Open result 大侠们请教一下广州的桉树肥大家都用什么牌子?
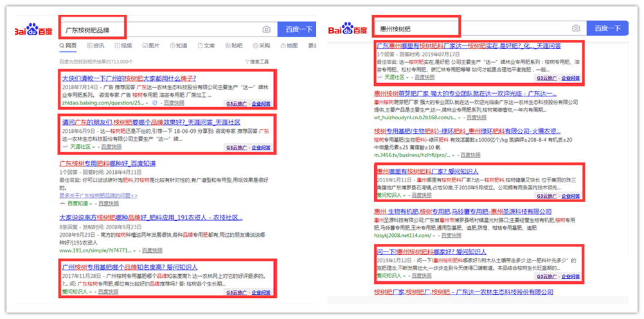This screenshot has height=319, width=644. click(x=129, y=78)
